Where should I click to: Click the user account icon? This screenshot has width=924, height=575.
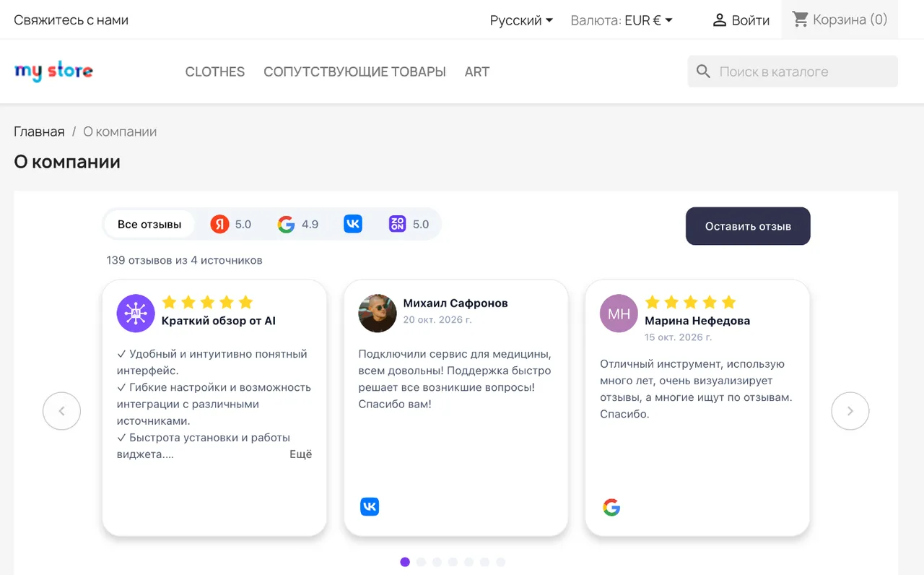[x=719, y=20]
